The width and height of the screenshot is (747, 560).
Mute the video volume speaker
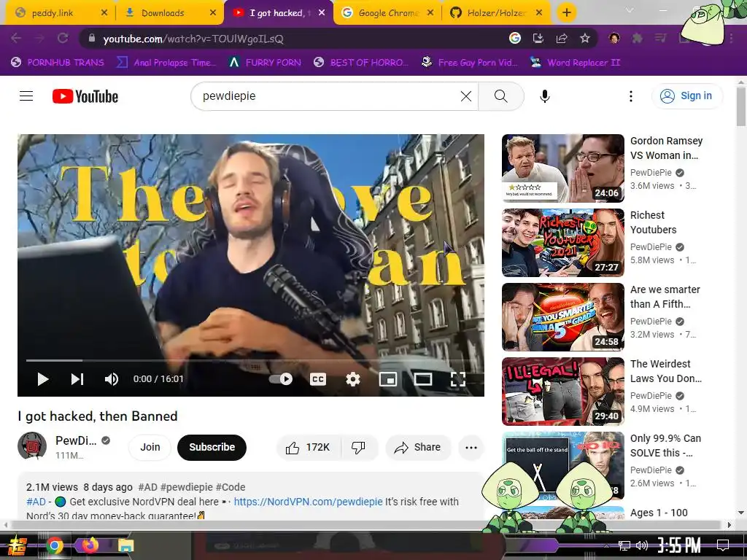(x=111, y=379)
